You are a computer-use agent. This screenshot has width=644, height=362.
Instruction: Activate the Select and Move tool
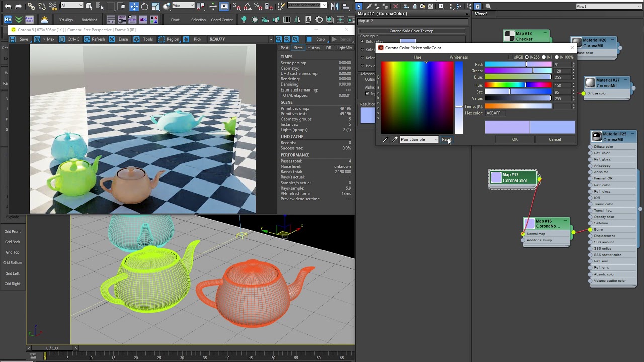(x=134, y=6)
